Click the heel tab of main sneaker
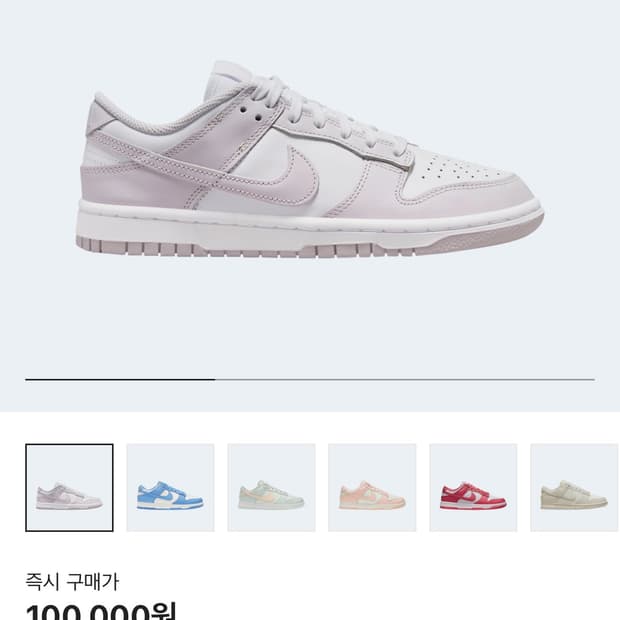Image resolution: width=620 pixels, height=620 pixels. pos(99,115)
